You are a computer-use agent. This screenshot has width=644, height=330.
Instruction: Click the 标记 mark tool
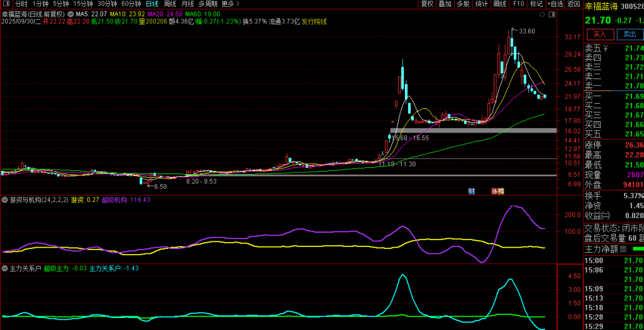coord(536,4)
